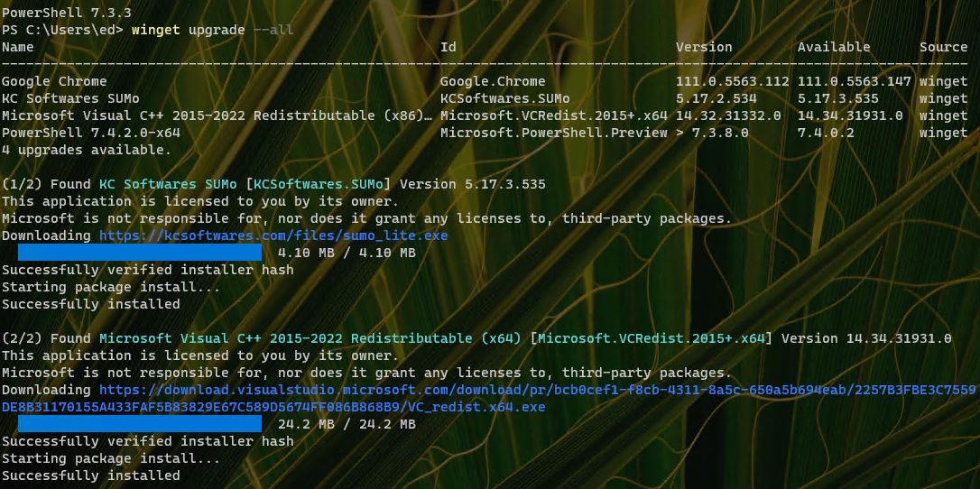Click available version '111.0.5563.147'
The width and height of the screenshot is (980, 489).
click(855, 81)
